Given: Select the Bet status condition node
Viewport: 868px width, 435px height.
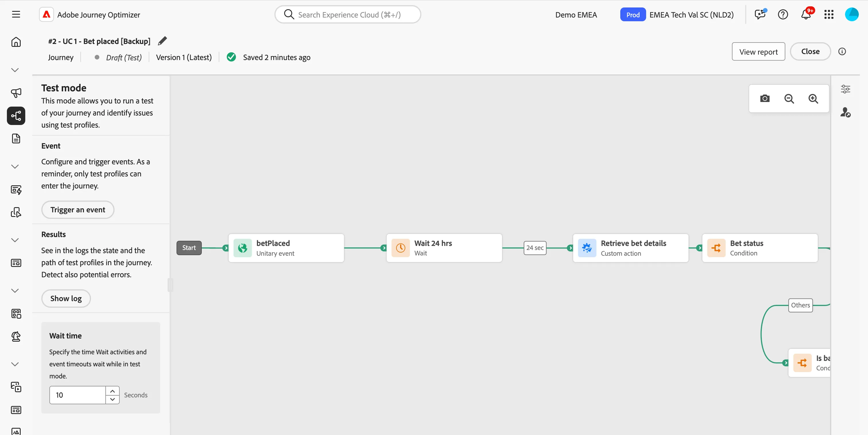Looking at the screenshot, I should click(x=760, y=248).
